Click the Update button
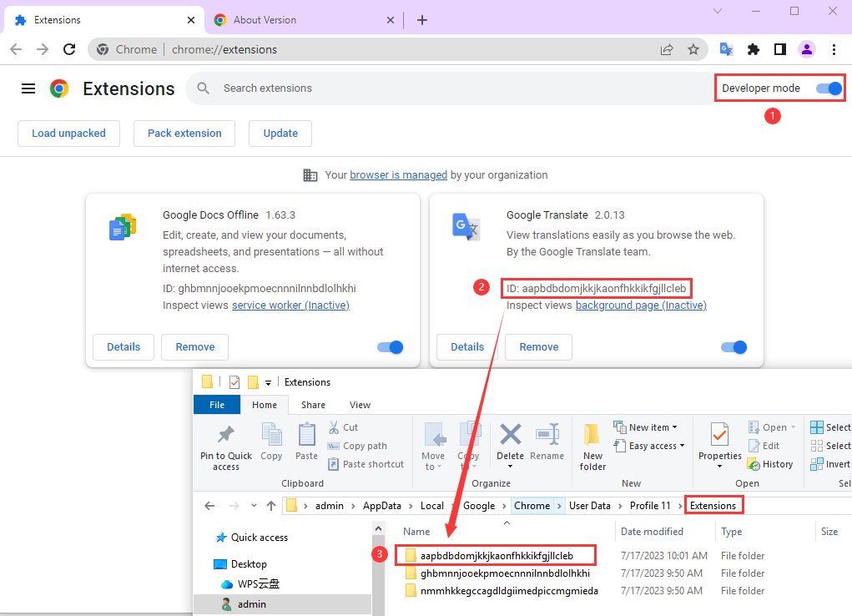Viewport: 852px width, 616px height. click(280, 134)
